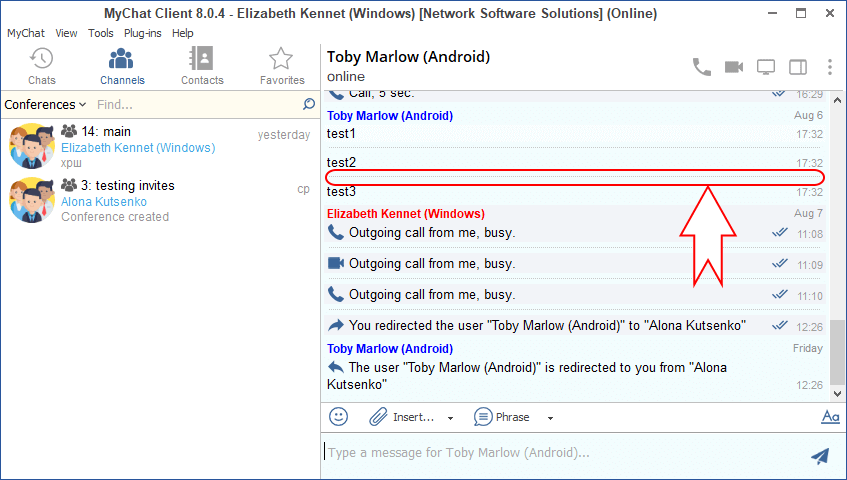Select the "14: main" conference
The height and width of the screenshot is (480, 847).
click(160, 146)
